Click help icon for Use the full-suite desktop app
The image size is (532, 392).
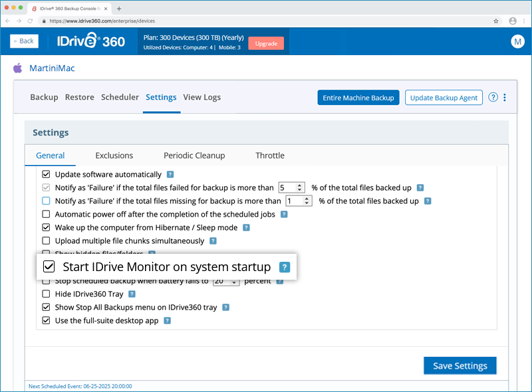click(x=168, y=320)
